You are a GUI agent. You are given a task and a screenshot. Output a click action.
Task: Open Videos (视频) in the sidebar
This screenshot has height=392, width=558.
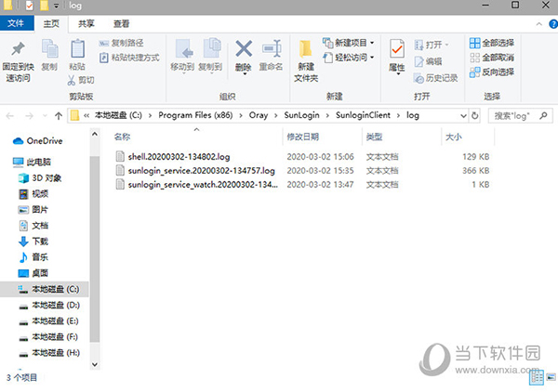click(33, 194)
